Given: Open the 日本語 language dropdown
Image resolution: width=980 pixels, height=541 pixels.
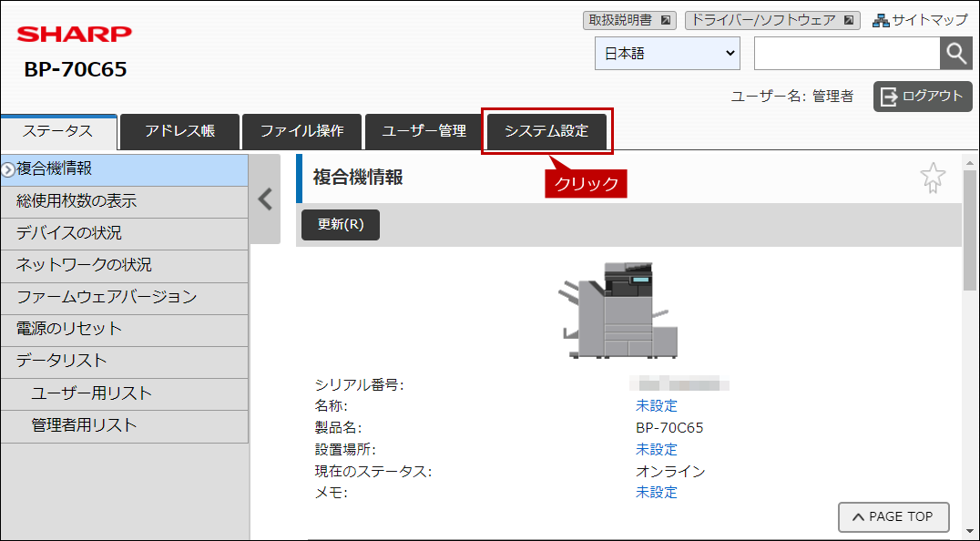Looking at the screenshot, I should (667, 53).
